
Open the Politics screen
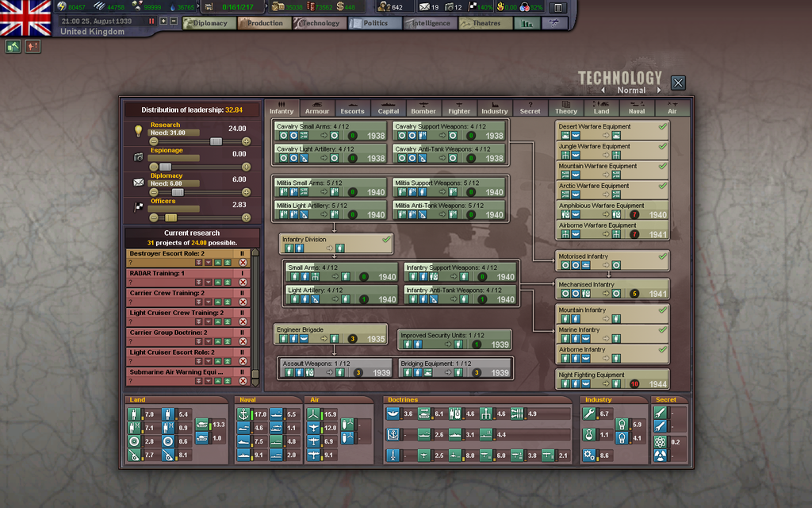click(x=375, y=23)
